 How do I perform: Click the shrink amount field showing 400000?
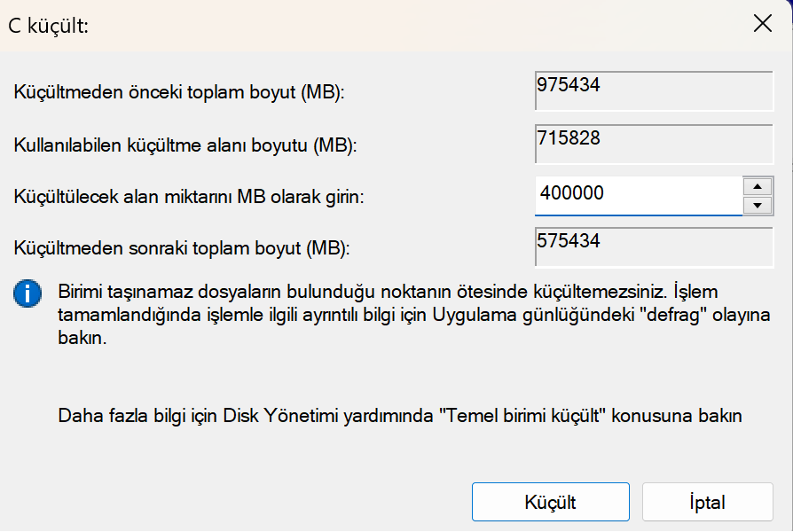point(638,194)
